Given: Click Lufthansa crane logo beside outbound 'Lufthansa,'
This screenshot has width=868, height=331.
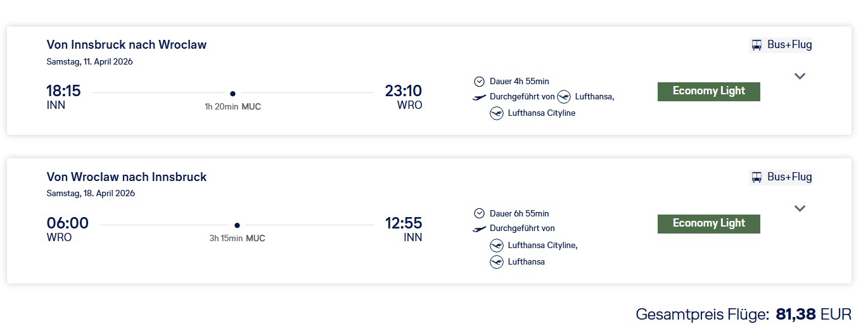Looking at the screenshot, I should pyautogui.click(x=564, y=97).
